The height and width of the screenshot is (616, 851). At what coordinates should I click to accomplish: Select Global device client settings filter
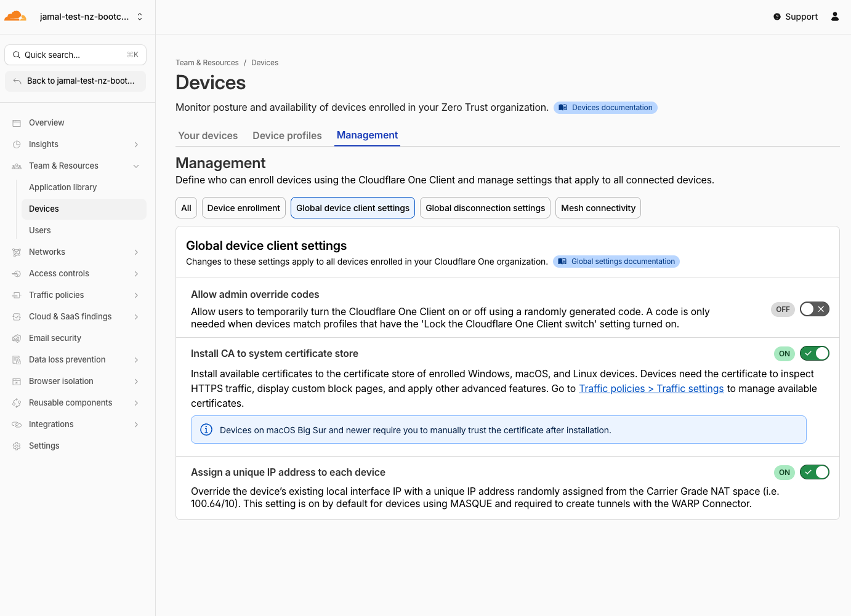click(x=353, y=208)
